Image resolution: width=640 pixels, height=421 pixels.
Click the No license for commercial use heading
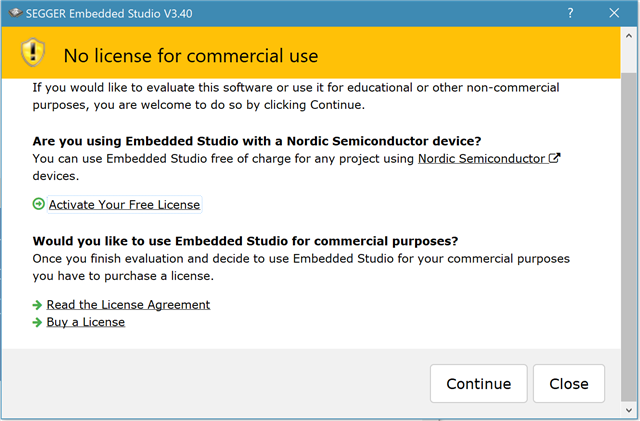191,56
